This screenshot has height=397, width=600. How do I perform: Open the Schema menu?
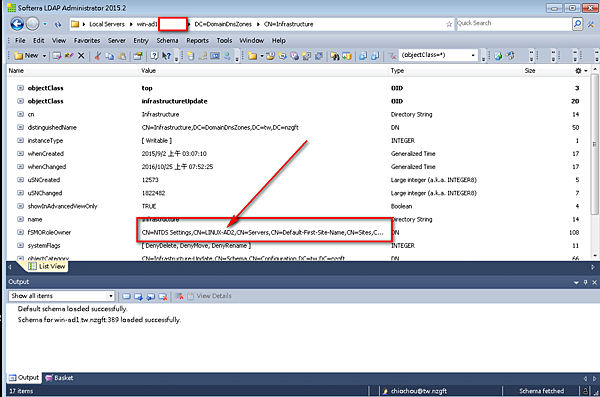167,40
